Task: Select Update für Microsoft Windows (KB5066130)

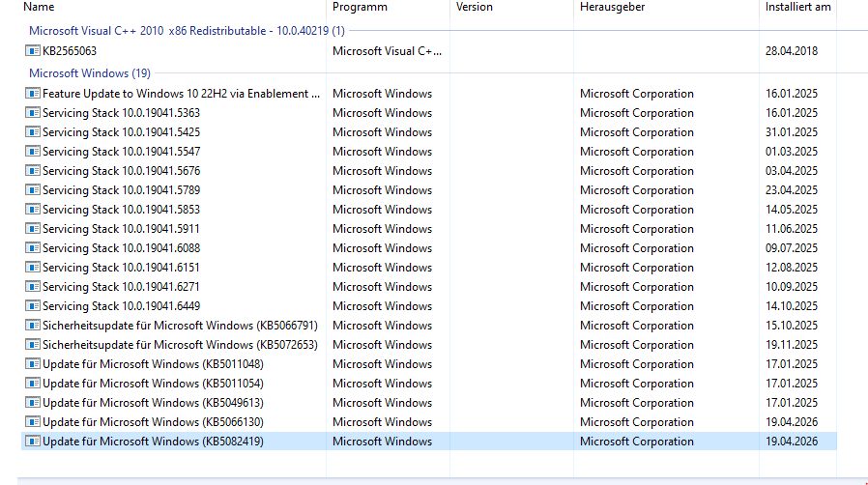Action: coord(153,422)
